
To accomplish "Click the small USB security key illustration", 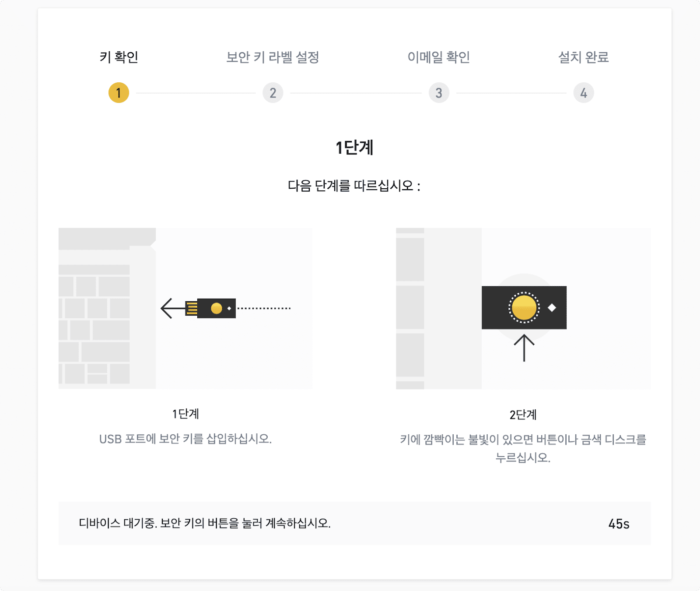I will pyautogui.click(x=210, y=308).
